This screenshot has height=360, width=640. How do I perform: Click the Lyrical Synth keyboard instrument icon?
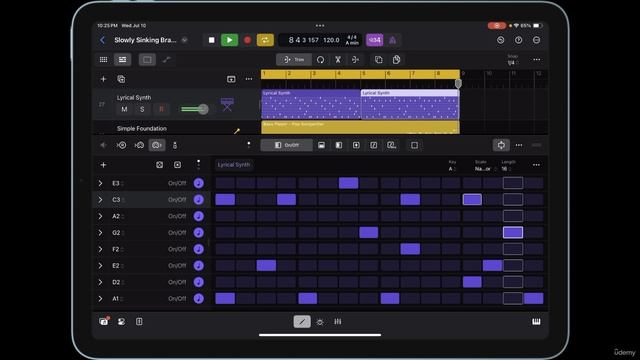(227, 104)
